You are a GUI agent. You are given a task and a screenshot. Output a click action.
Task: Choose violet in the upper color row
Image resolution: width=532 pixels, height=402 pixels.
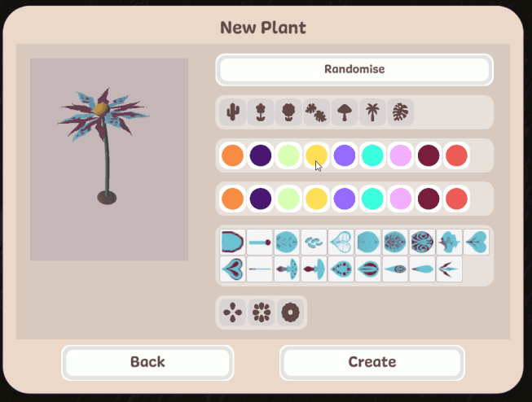pos(345,155)
